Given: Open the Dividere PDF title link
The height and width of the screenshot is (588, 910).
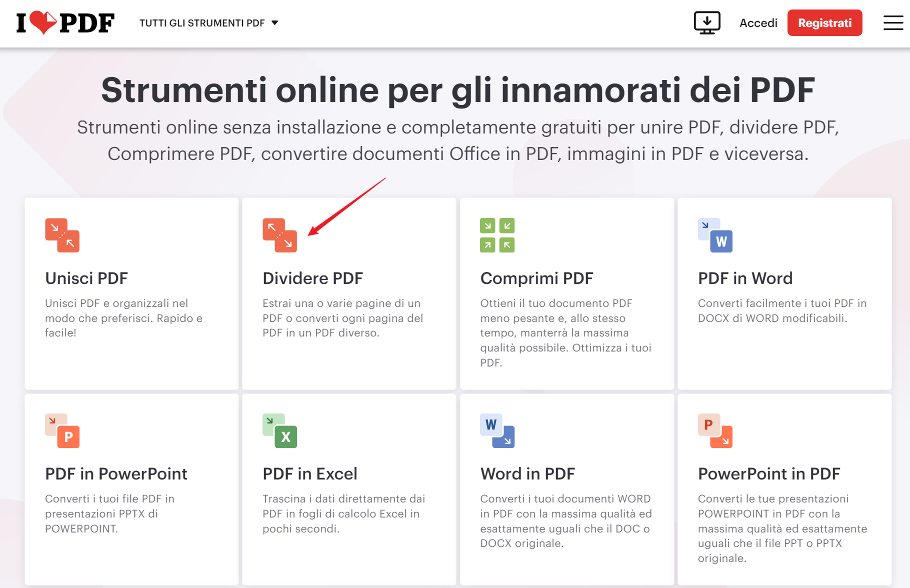Looking at the screenshot, I should pyautogui.click(x=313, y=278).
